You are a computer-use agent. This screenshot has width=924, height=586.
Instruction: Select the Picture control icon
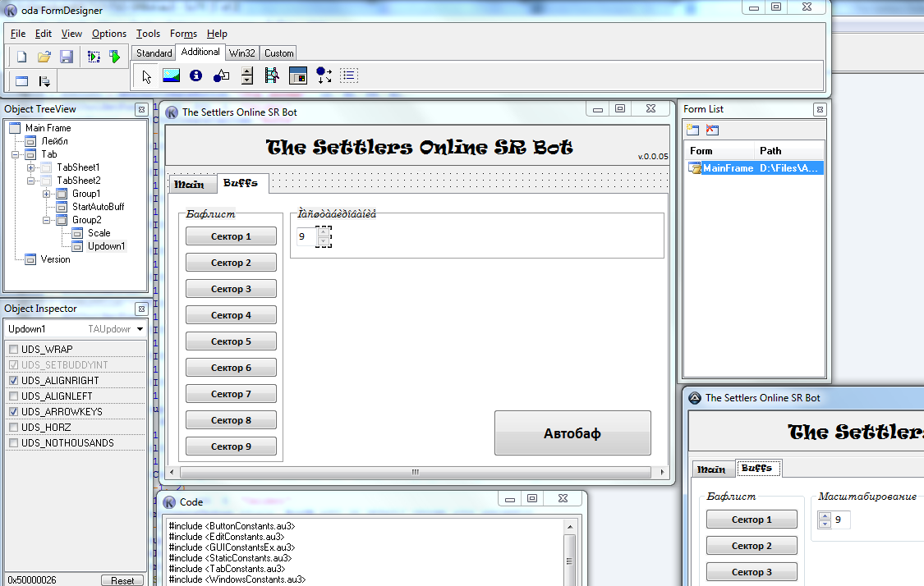(172, 76)
